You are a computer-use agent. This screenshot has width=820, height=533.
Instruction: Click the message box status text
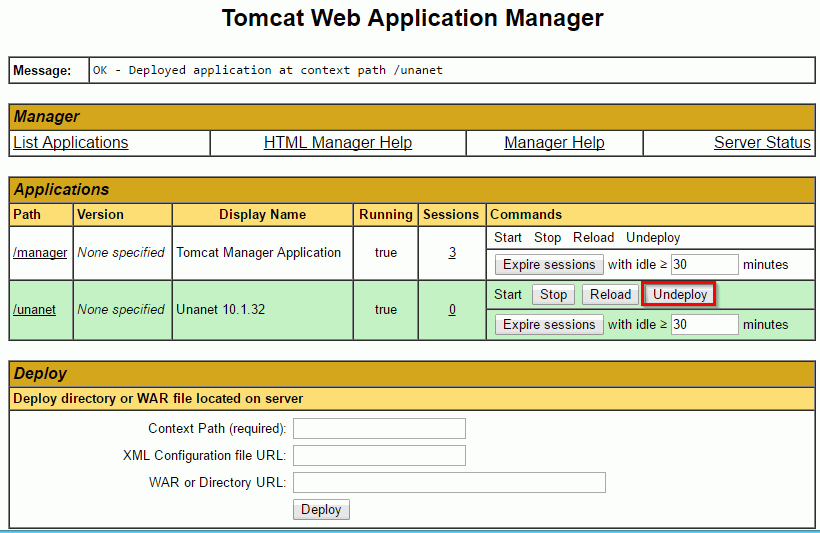[268, 71]
